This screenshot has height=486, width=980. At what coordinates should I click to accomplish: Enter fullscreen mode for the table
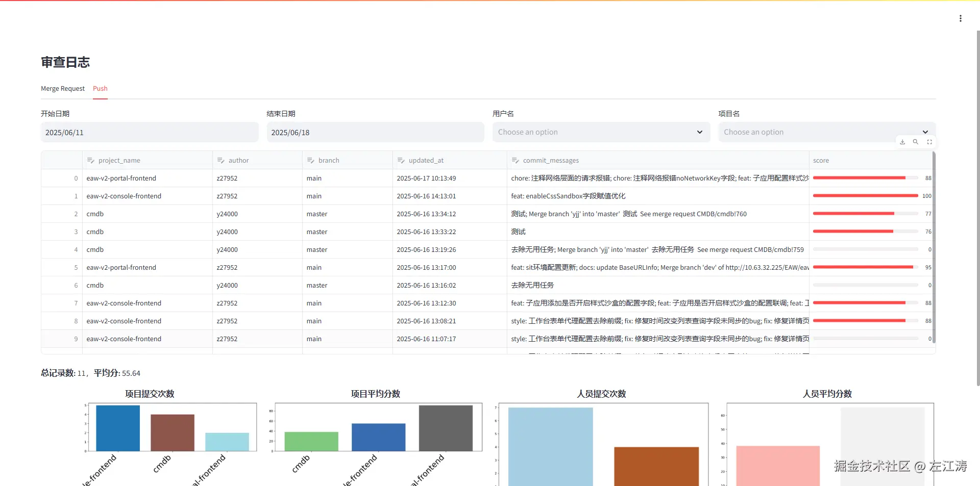(930, 142)
